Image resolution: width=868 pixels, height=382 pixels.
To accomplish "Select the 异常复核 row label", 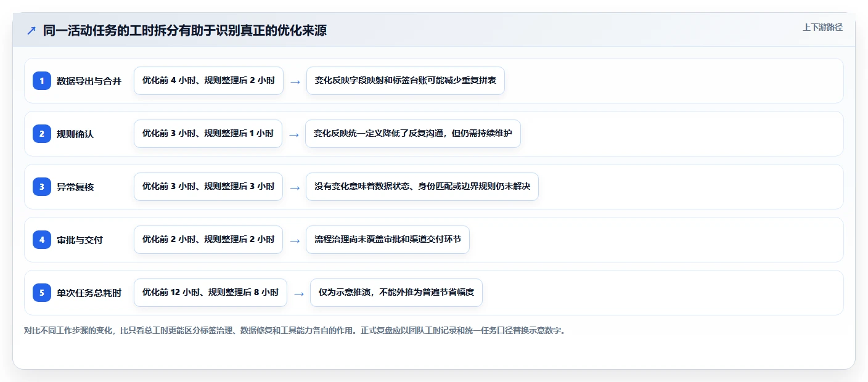I will coord(75,187).
